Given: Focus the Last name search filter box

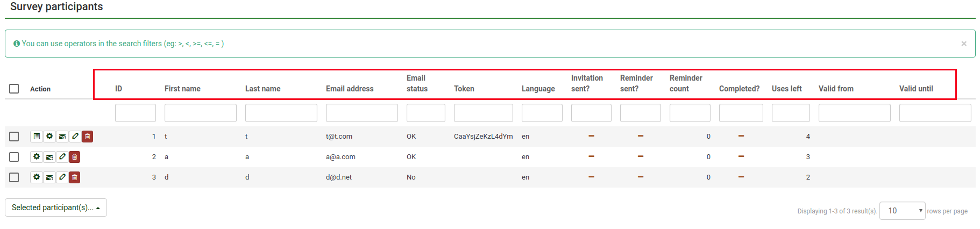Looking at the screenshot, I should tap(281, 113).
